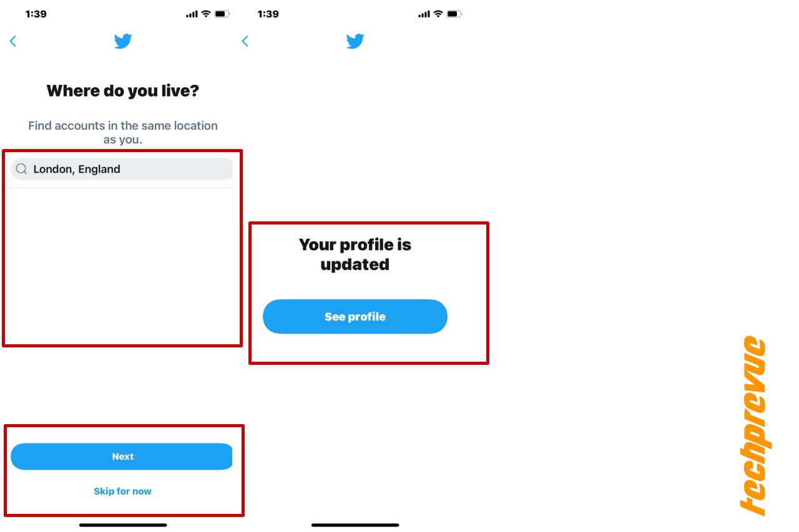Tap the battery icon above the profile updated screen
Screen dimensions: 799x532
point(455,14)
